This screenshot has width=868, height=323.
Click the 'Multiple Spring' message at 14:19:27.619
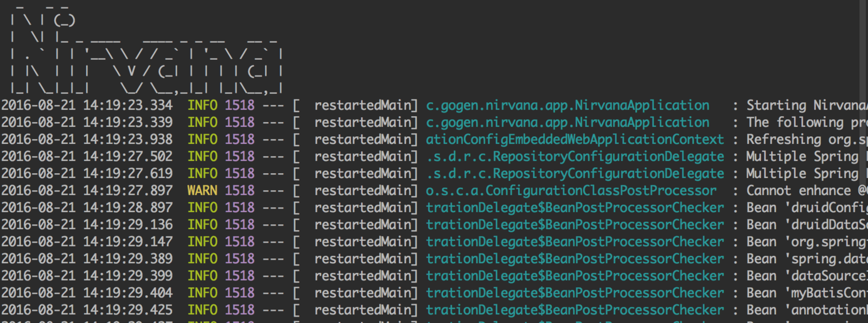click(x=807, y=174)
